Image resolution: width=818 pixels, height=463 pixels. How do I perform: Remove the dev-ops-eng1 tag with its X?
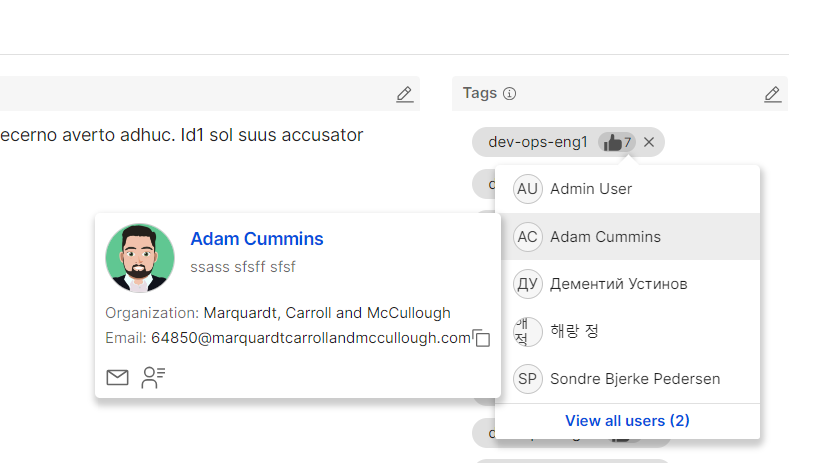649,142
